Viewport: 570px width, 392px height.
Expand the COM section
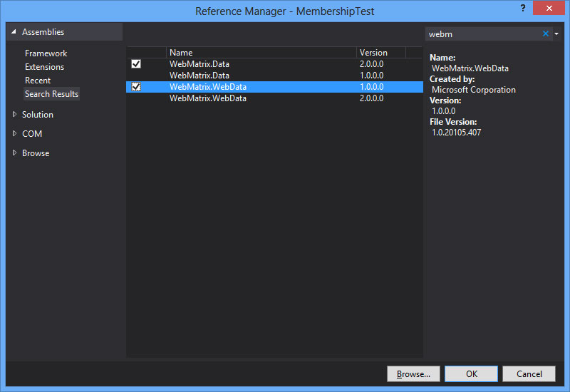[14, 133]
